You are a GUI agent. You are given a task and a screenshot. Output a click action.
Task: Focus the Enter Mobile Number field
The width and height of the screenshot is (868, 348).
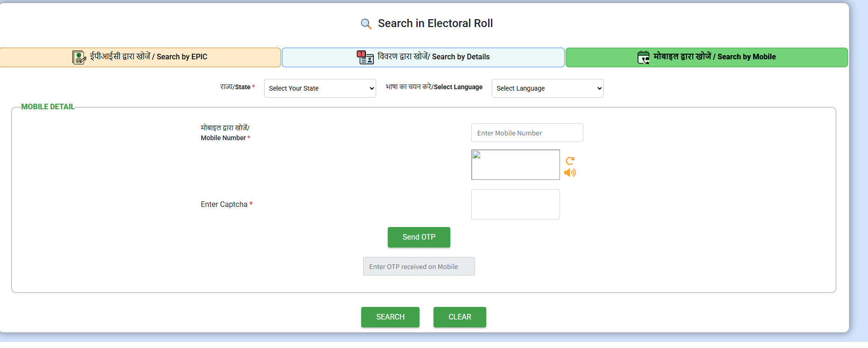[527, 133]
